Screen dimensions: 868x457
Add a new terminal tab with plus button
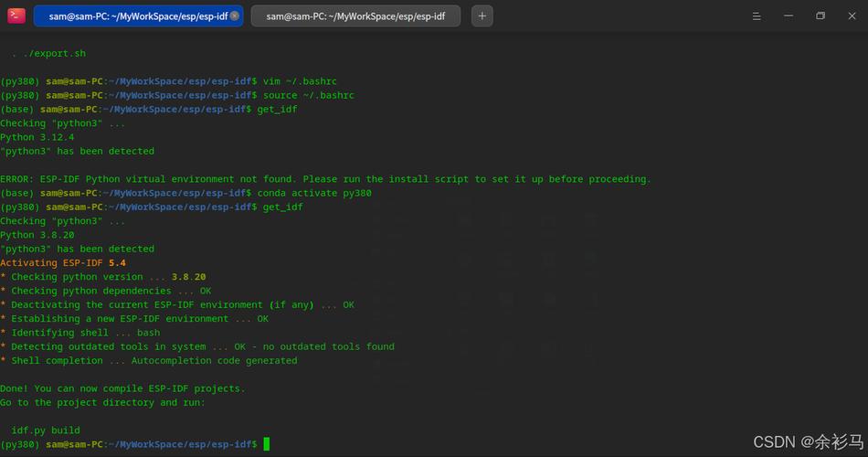[482, 16]
